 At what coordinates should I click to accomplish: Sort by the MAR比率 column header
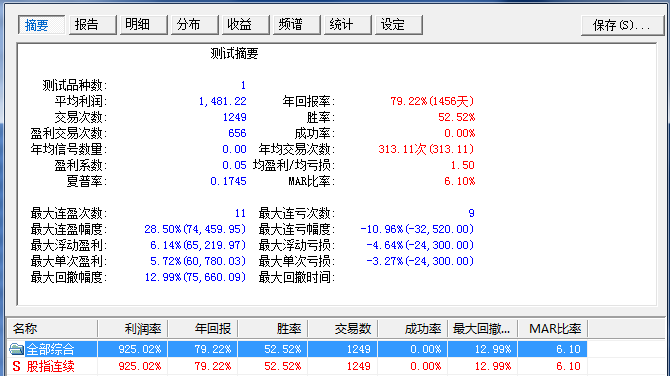coord(553,329)
